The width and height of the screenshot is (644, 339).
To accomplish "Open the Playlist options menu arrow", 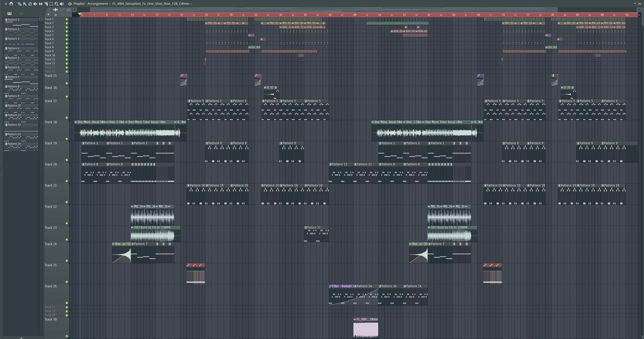I will point(6,4).
